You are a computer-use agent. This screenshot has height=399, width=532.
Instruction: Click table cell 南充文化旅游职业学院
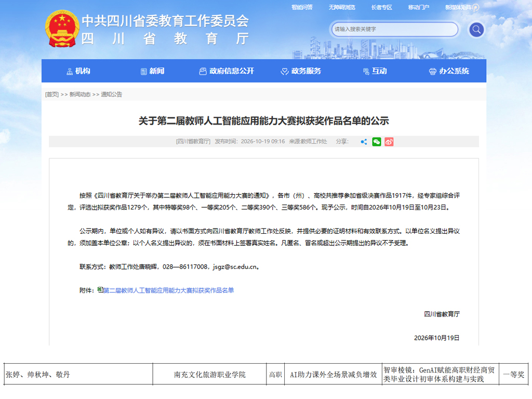point(210,374)
